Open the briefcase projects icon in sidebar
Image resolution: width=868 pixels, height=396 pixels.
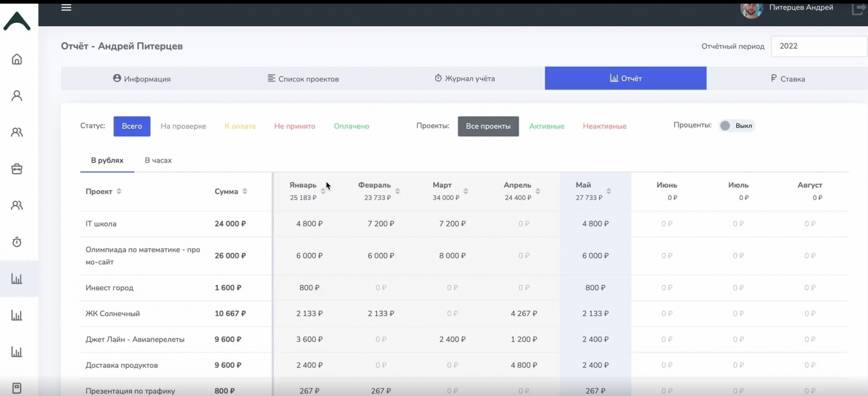click(x=17, y=169)
